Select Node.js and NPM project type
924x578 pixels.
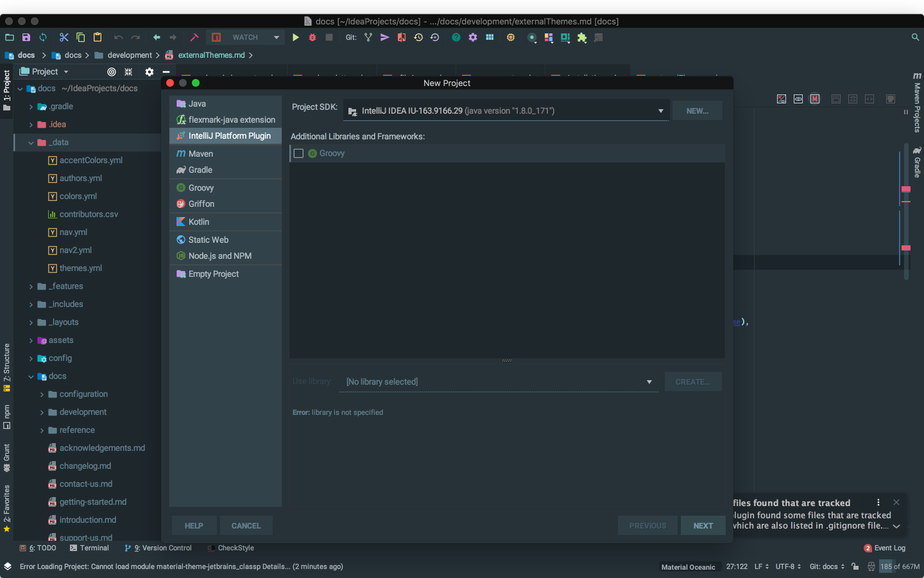pyautogui.click(x=225, y=256)
